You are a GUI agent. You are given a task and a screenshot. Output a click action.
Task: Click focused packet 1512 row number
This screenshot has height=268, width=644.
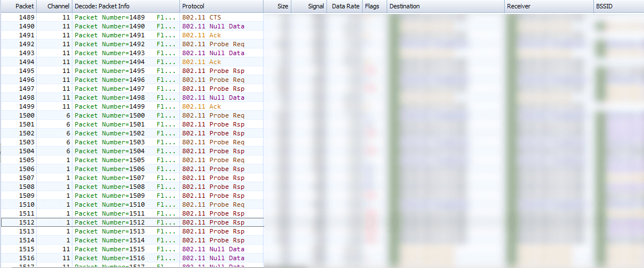tap(27, 222)
